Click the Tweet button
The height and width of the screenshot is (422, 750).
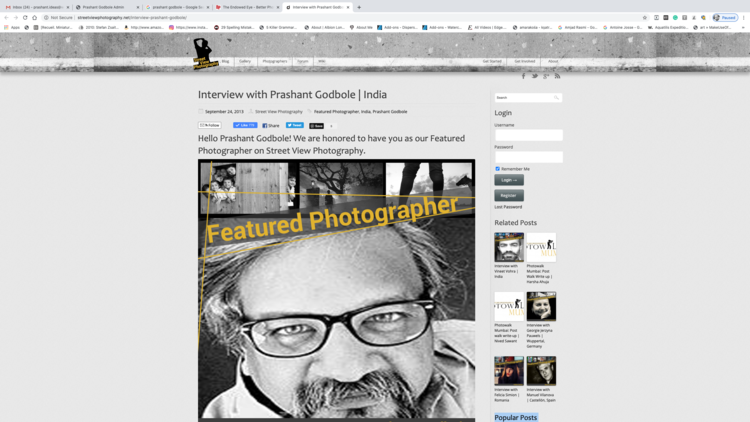click(x=294, y=126)
